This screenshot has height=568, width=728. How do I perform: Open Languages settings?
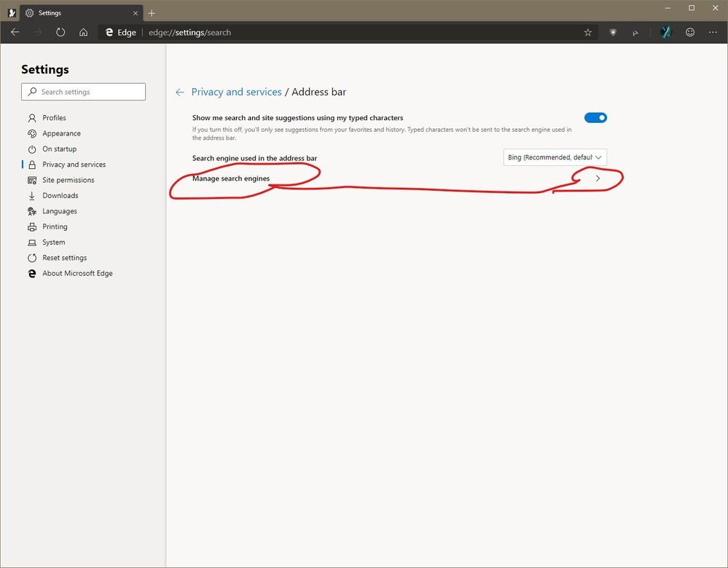tap(60, 211)
